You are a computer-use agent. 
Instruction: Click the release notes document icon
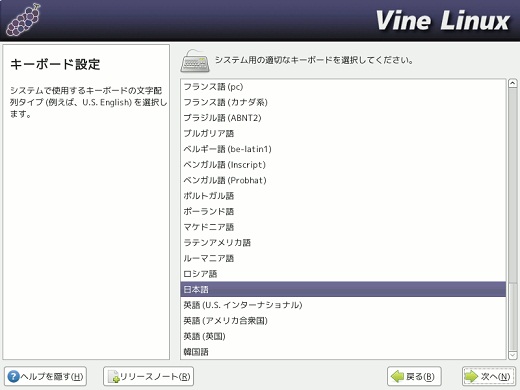coord(113,377)
